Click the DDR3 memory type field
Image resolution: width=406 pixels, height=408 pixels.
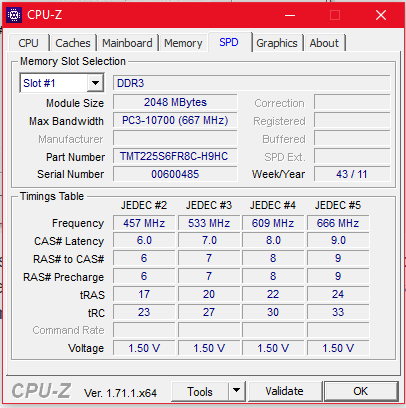click(252, 83)
